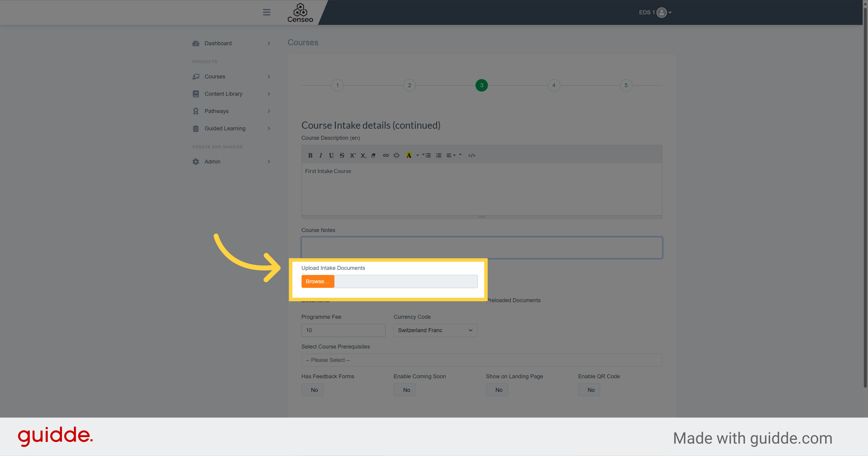Image resolution: width=868 pixels, height=456 pixels.
Task: Click the Italic formatting icon
Action: click(x=320, y=155)
